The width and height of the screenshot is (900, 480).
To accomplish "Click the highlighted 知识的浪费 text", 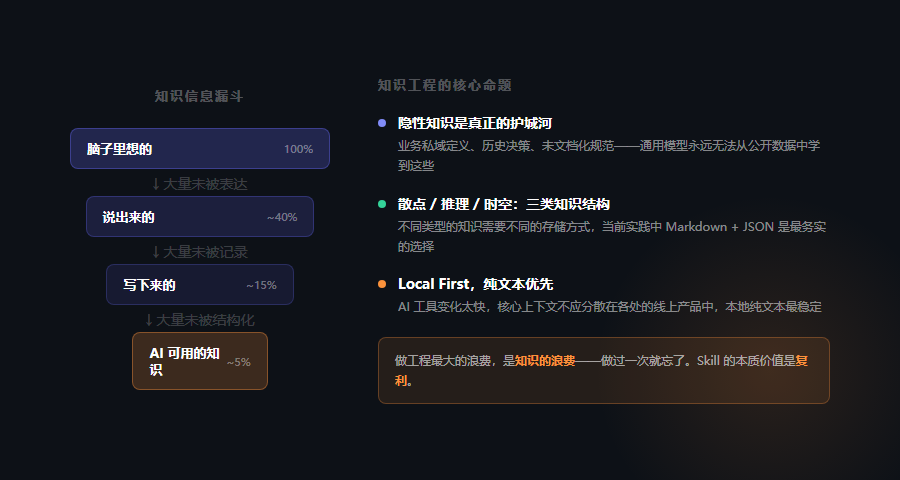I will point(545,360).
